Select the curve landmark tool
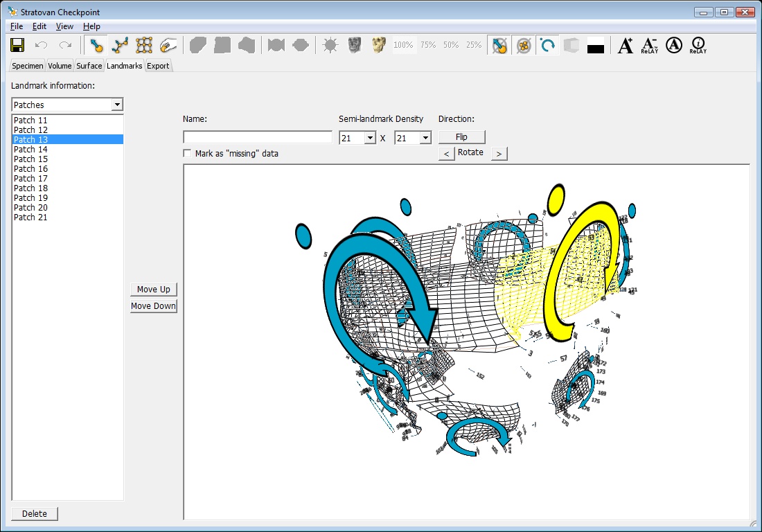This screenshot has height=532, width=762. click(120, 46)
